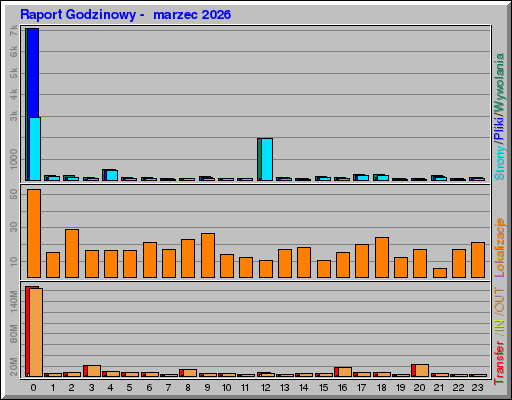Click the orange Lokalizacje bar for hour 2
512x400 pixels.
pyautogui.click(x=72, y=253)
